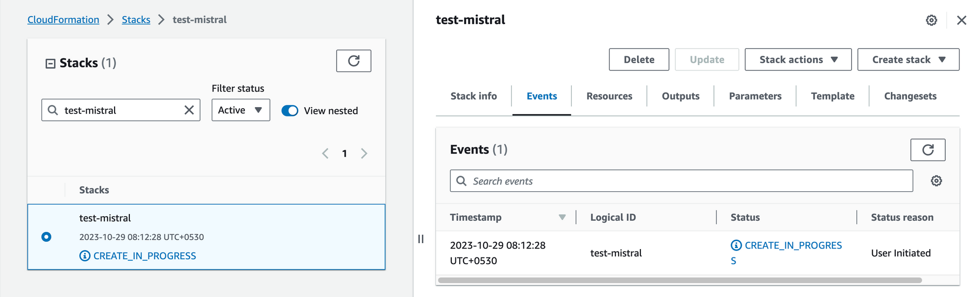This screenshot has height=297, width=980.
Task: Click stack CREATE_IN_PROGRESS status link in list
Action: (145, 256)
